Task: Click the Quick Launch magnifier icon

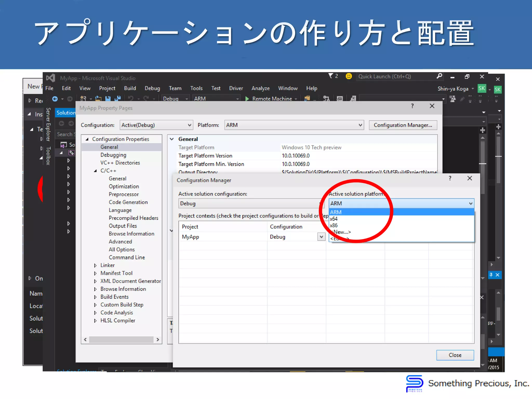Action: tap(439, 76)
